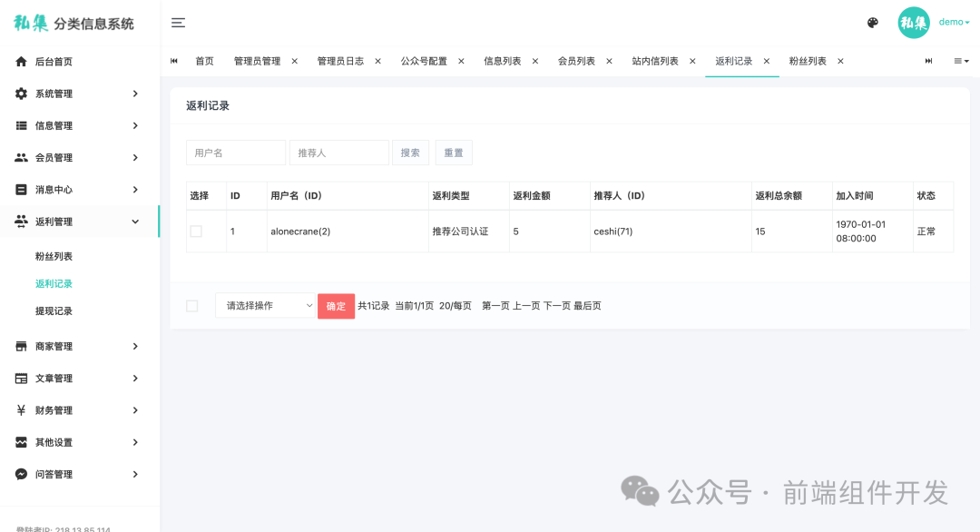
Task: Expand 消息中心 menu chevron
Action: coord(135,190)
